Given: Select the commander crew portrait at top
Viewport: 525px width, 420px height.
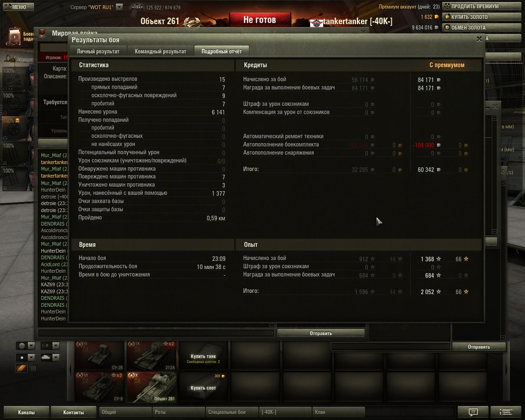Looking at the screenshot, I should (x=18, y=78).
